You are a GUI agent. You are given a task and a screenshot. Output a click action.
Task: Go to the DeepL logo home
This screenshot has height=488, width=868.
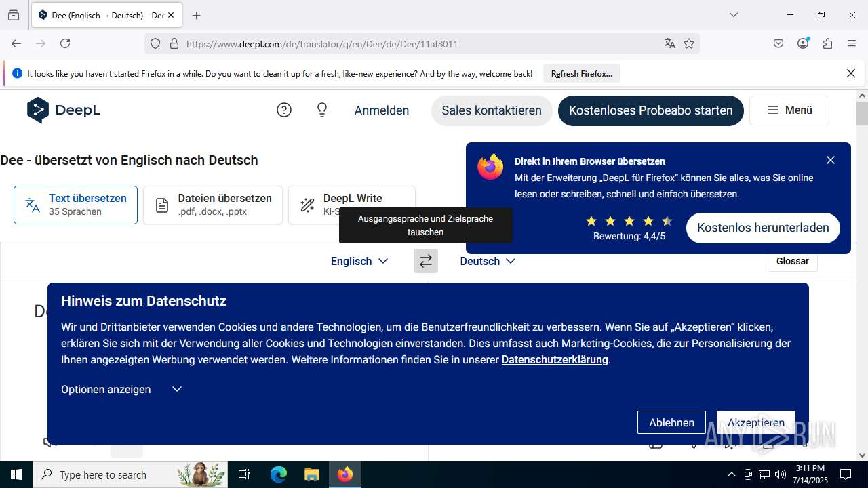click(64, 110)
